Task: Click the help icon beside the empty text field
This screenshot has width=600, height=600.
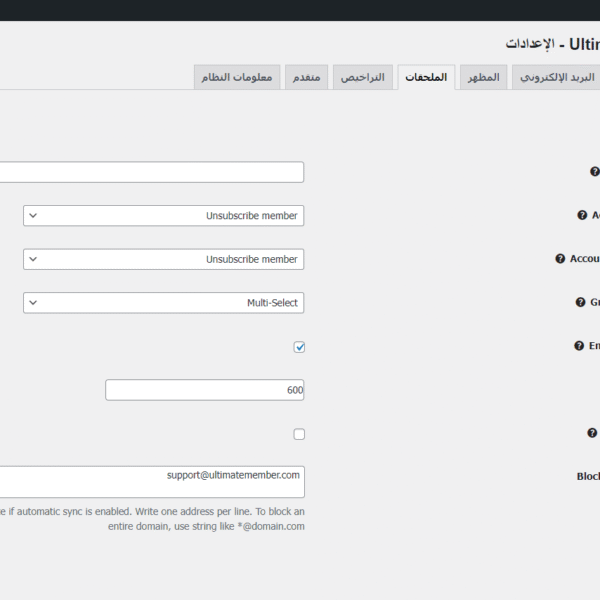Action: (595, 171)
